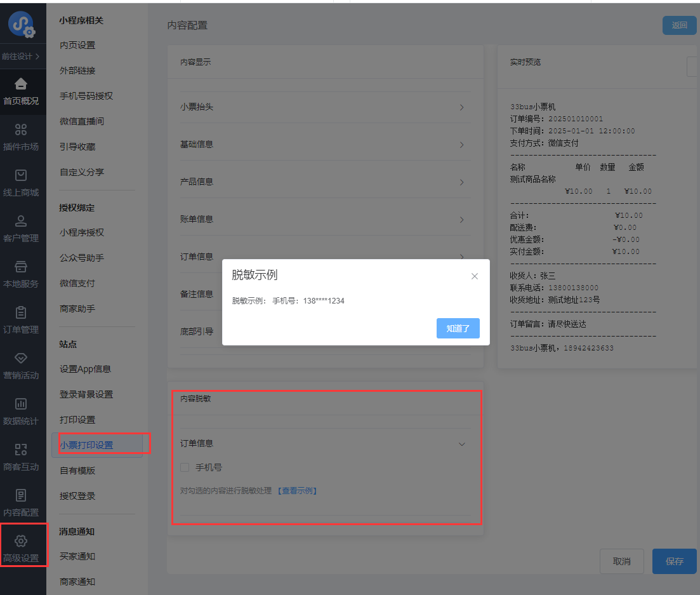Click 前往设计 at the sidebar top

20,56
